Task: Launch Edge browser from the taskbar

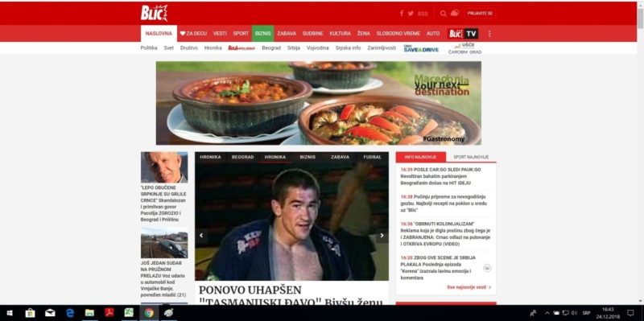Action: [70, 313]
